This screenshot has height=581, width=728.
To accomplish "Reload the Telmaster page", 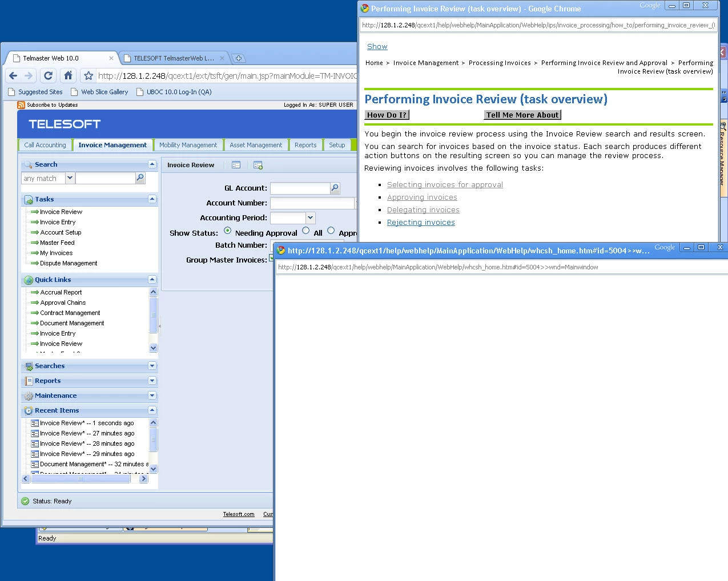I will (49, 75).
